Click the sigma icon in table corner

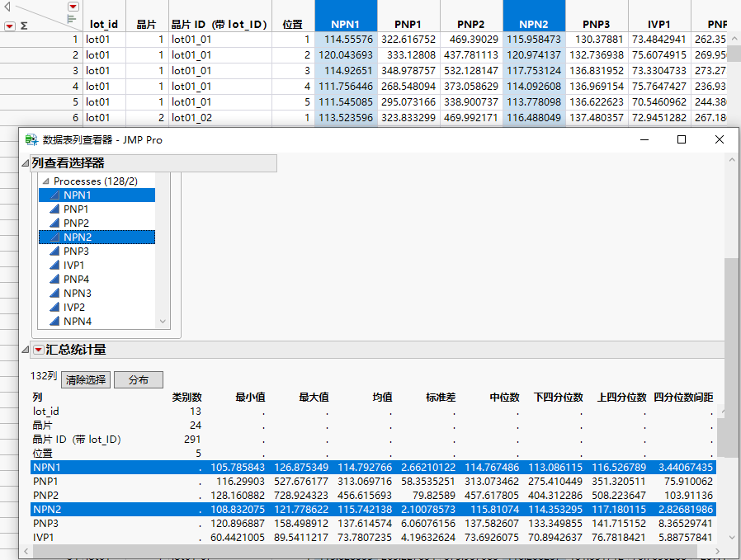coord(23,26)
